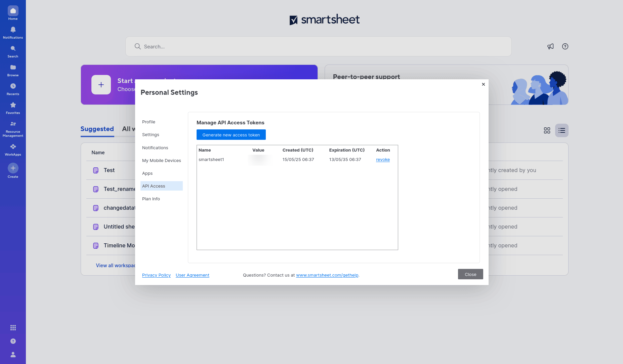
Task: Open the app launcher grid icon
Action: (x=13, y=328)
